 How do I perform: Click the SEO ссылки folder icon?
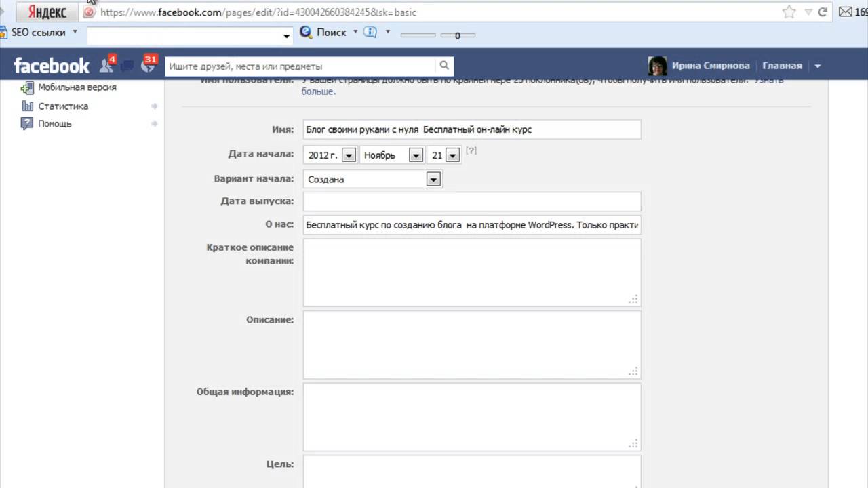tap(3, 32)
